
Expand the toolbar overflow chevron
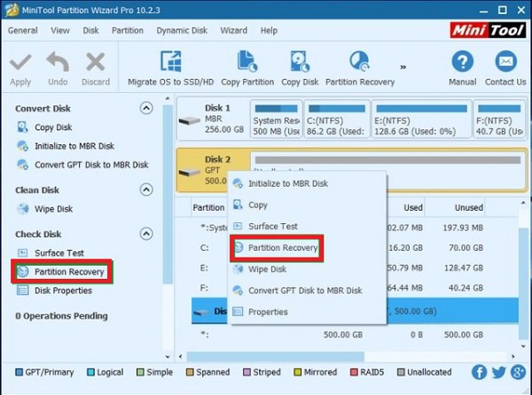click(x=404, y=66)
